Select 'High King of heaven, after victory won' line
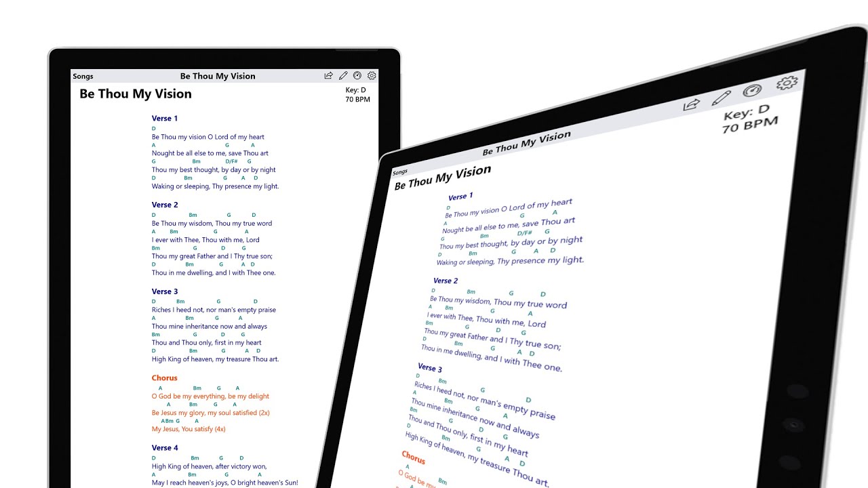Image resolution: width=868 pixels, height=488 pixels. [209, 466]
